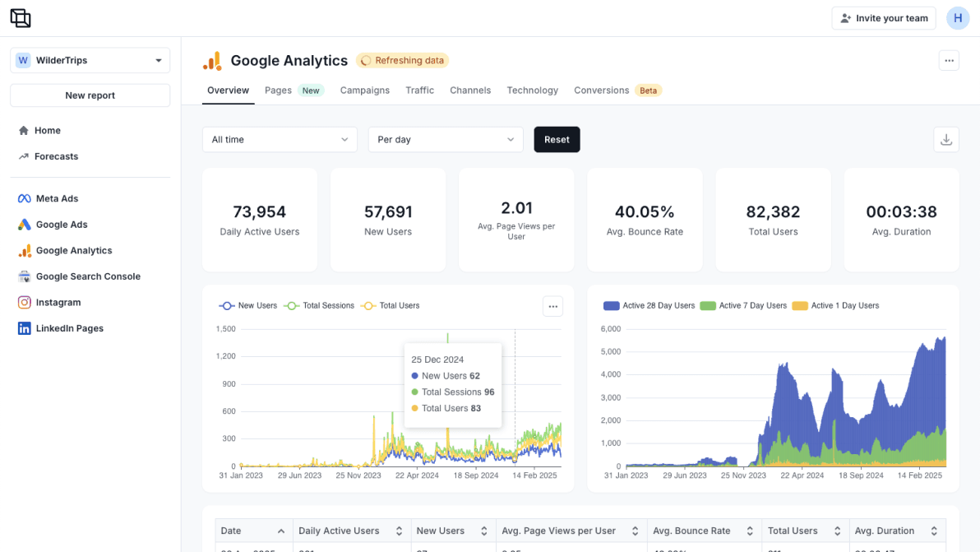Open Google Ads from the sidebar

62,225
